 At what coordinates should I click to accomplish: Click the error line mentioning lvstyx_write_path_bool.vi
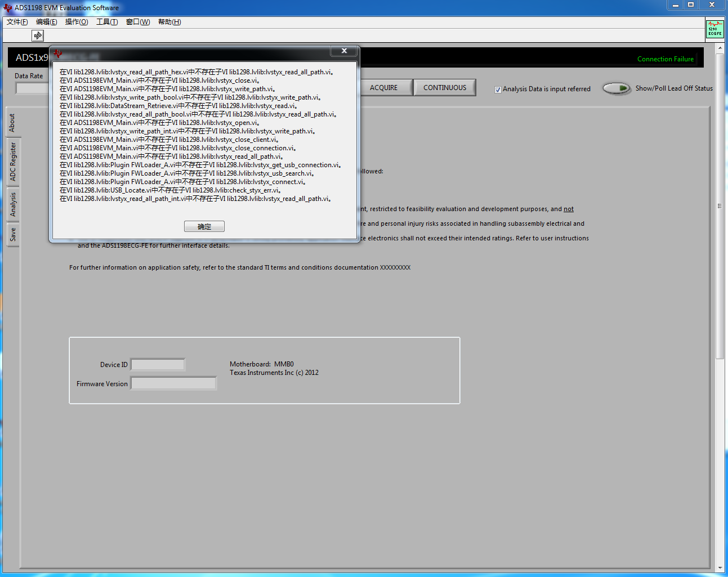[x=190, y=97]
